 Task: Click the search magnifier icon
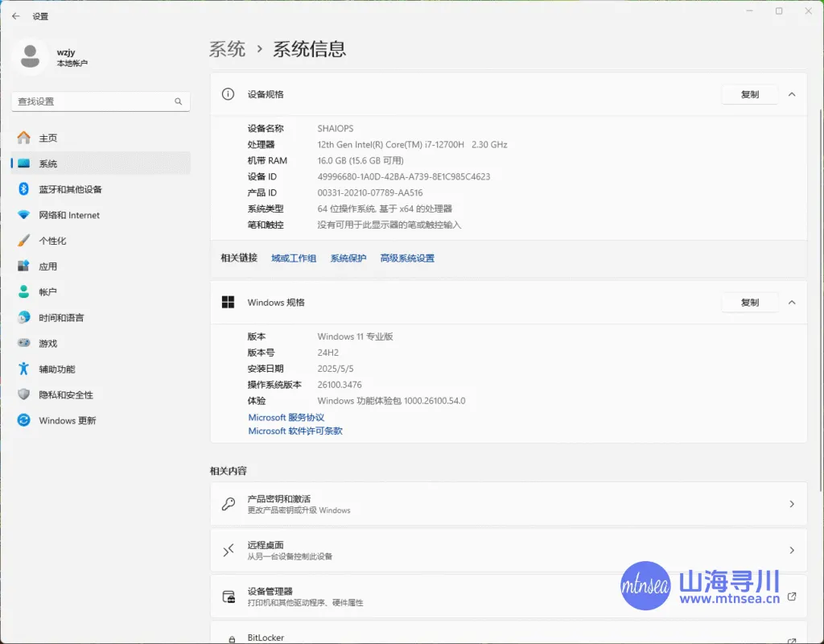tap(178, 101)
